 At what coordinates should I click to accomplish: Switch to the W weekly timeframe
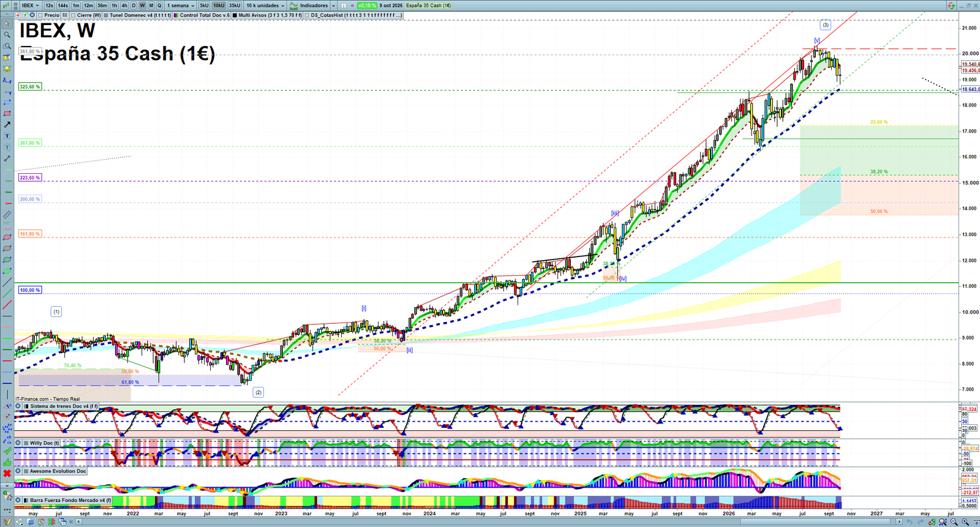142,6
